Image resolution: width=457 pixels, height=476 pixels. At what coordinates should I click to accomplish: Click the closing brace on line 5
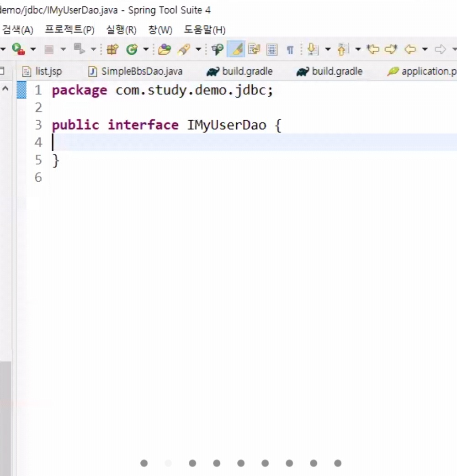tap(56, 160)
